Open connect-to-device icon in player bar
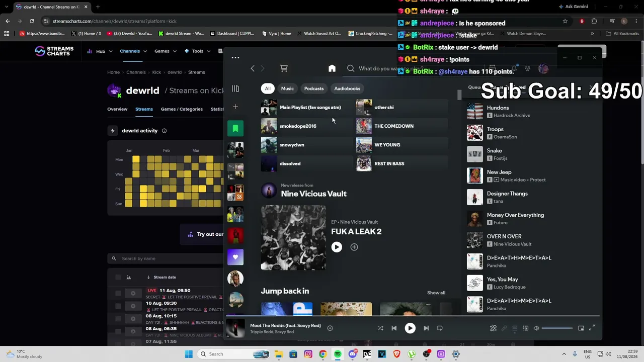644x362 pixels. (526, 328)
